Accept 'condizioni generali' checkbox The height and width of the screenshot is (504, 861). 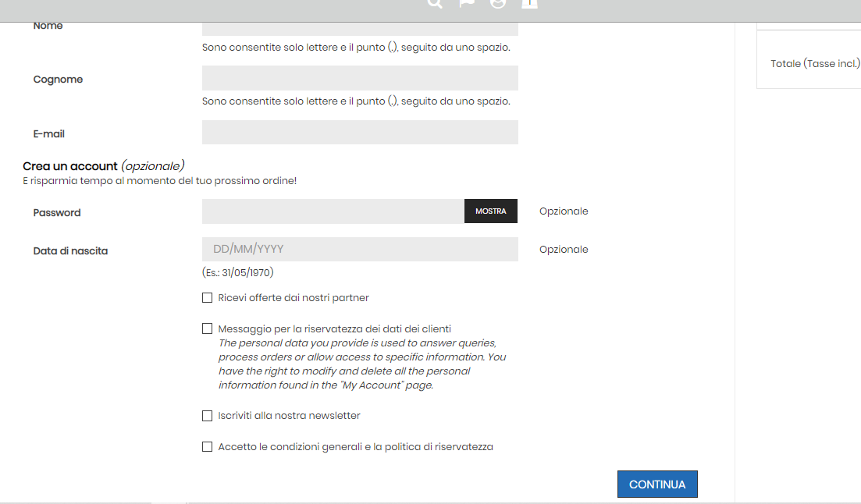tap(207, 447)
